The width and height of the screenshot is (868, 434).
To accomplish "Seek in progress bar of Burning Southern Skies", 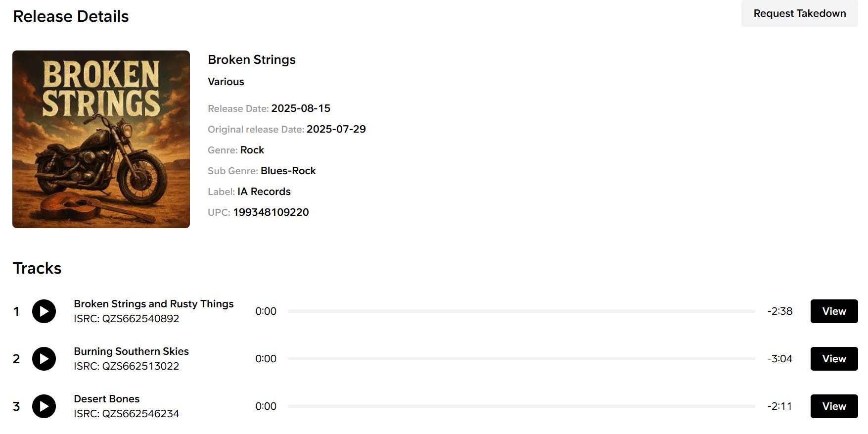I will (521, 359).
